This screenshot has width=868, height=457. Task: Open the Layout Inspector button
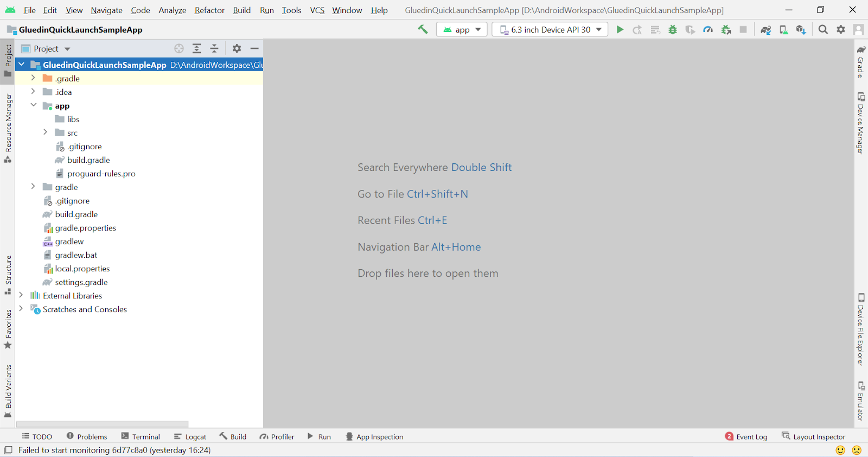pos(813,436)
